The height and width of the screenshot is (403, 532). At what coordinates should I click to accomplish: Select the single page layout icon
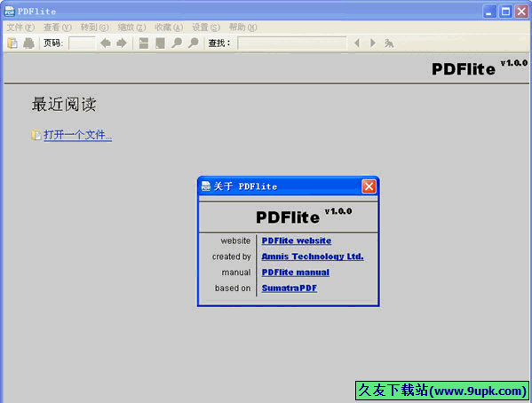pyautogui.click(x=160, y=43)
